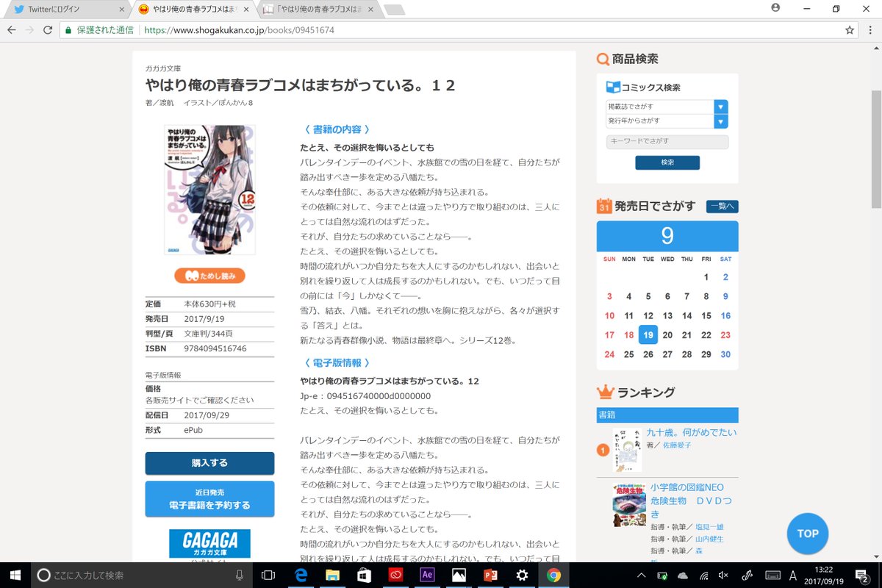The width and height of the screenshot is (882, 588).
Task: Open ranking title 九十歳。何がめでたい
Action: [691, 432]
